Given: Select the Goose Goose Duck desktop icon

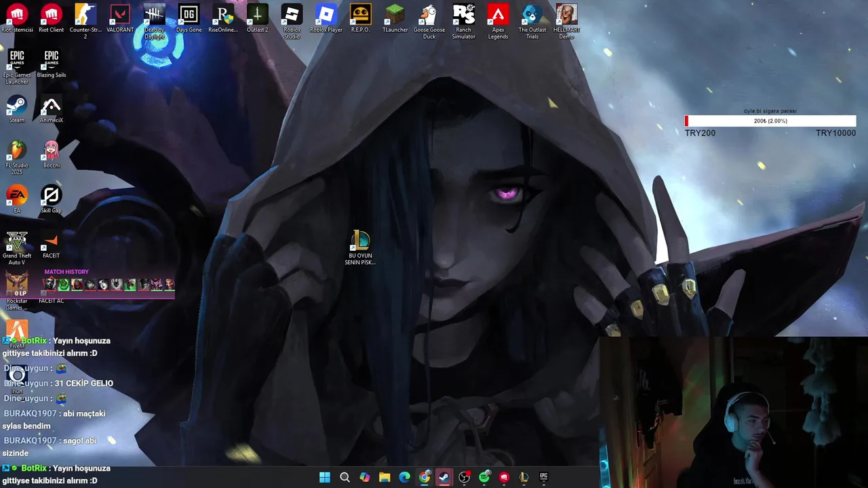Looking at the screenshot, I should click(429, 22).
